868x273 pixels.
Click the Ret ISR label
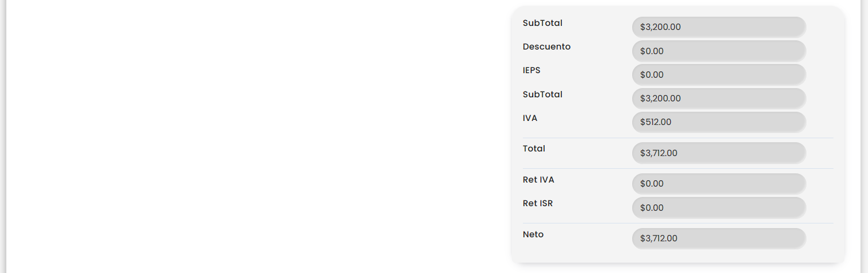(538, 203)
